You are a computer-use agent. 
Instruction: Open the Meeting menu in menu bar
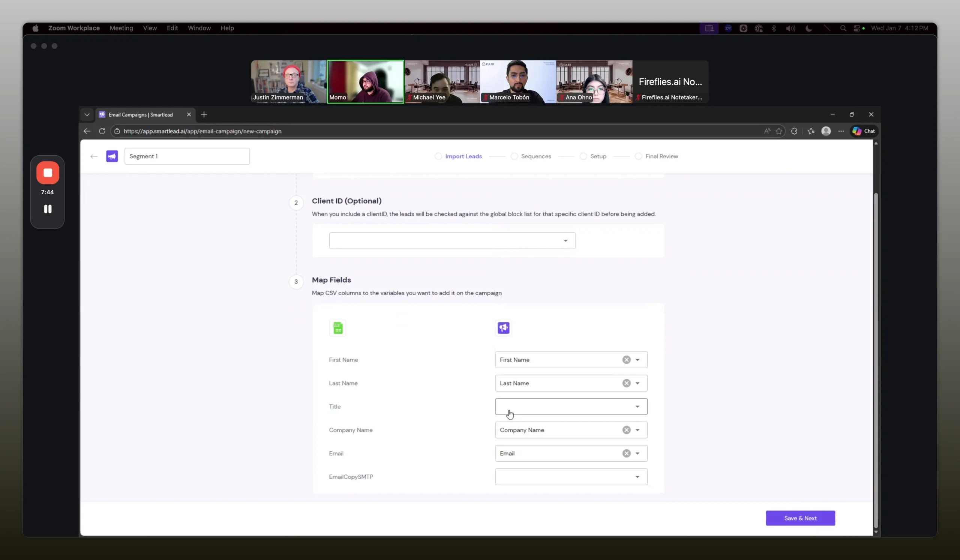[x=121, y=28]
